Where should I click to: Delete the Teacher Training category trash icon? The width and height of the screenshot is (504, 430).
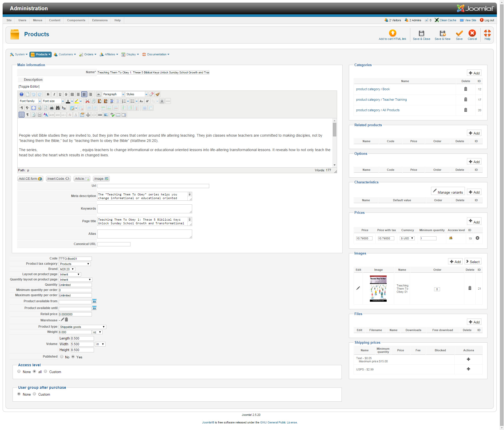[465, 100]
